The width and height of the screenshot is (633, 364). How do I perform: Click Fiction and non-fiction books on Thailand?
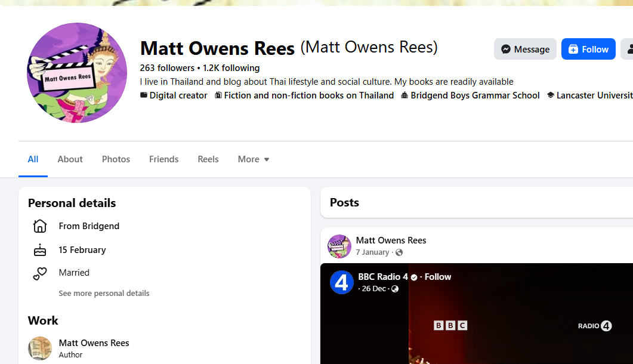click(x=309, y=95)
